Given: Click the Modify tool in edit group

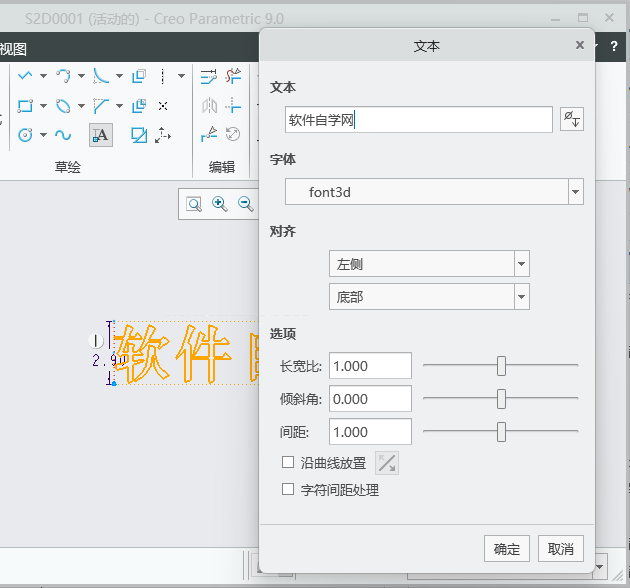Looking at the screenshot, I should pos(209,76).
